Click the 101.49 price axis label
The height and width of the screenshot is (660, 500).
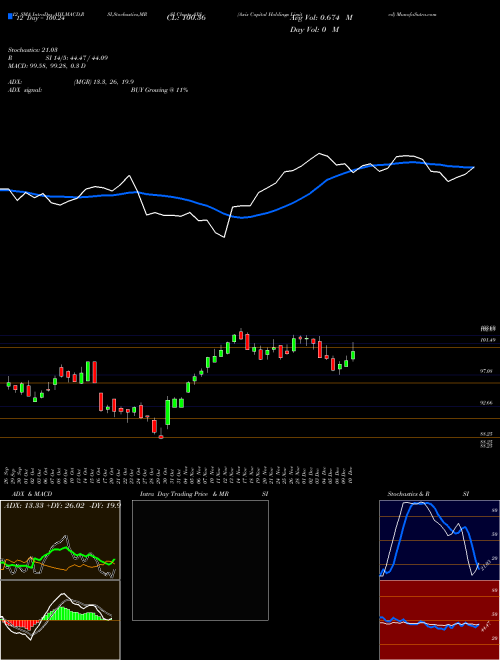click(487, 340)
